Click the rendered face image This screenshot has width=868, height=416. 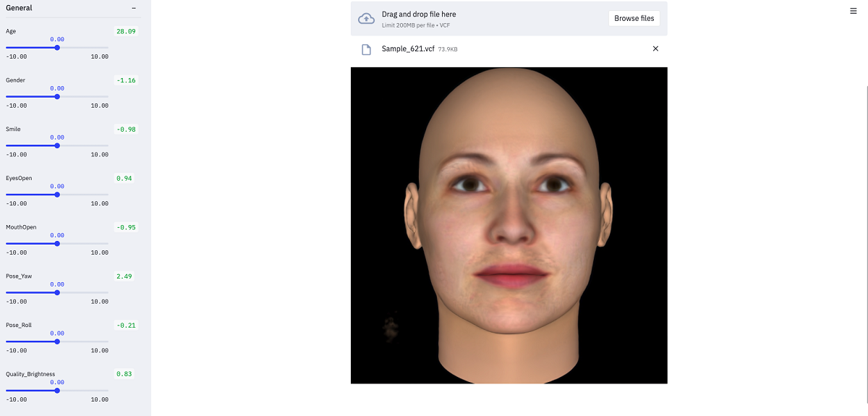tap(509, 225)
